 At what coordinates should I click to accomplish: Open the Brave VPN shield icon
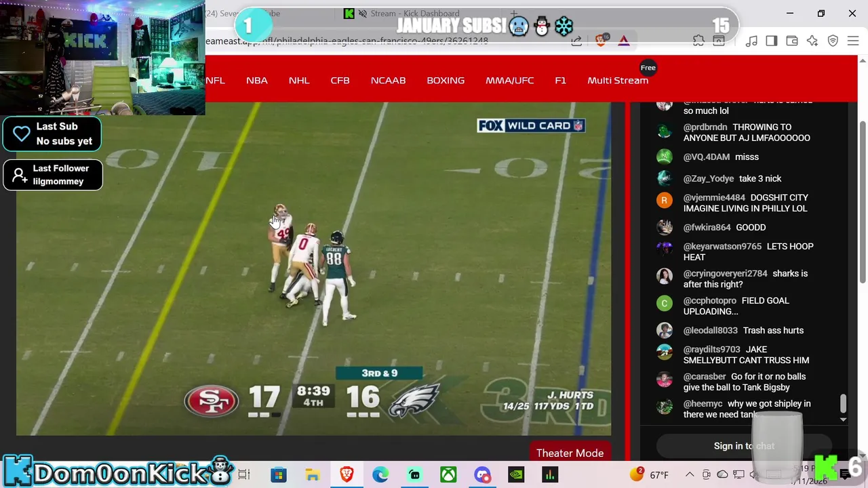click(833, 41)
